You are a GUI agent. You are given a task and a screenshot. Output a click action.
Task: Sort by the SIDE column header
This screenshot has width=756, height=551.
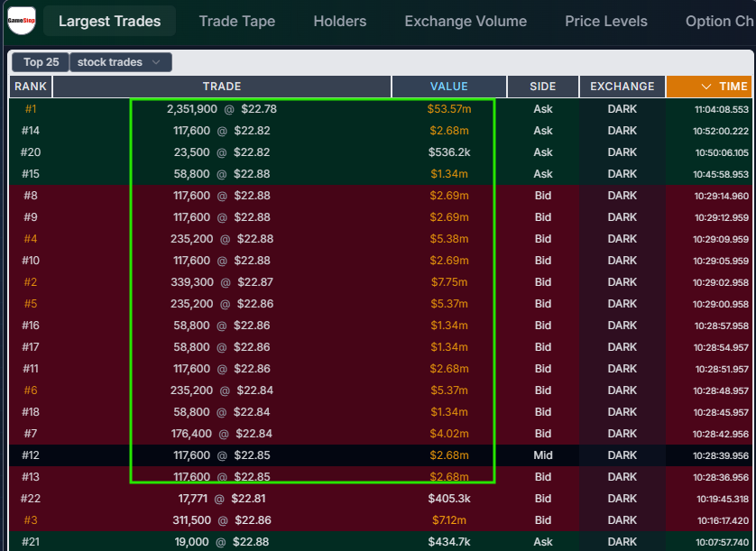click(x=543, y=87)
